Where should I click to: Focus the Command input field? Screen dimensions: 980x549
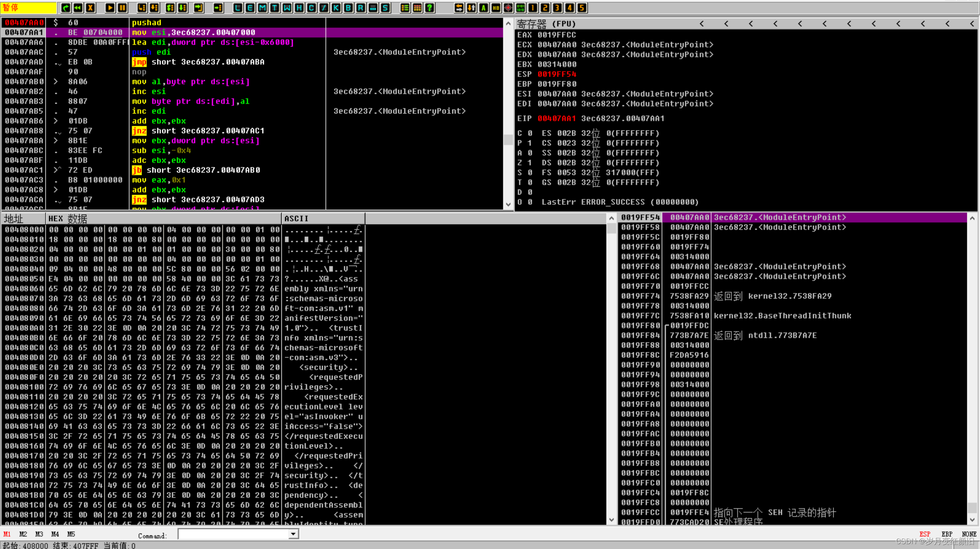pyautogui.click(x=234, y=534)
